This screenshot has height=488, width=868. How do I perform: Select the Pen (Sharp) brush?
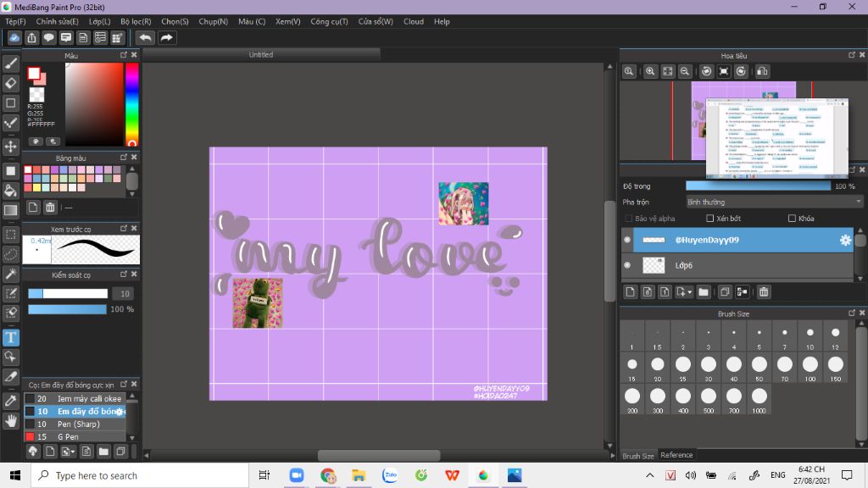click(x=75, y=424)
